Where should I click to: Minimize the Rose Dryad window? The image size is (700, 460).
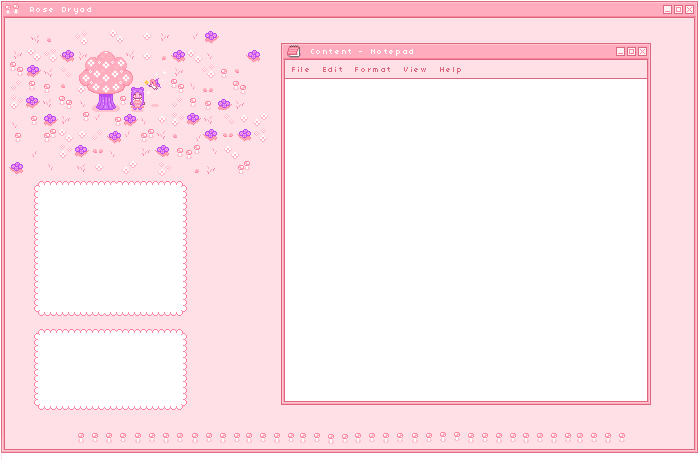tap(667, 9)
